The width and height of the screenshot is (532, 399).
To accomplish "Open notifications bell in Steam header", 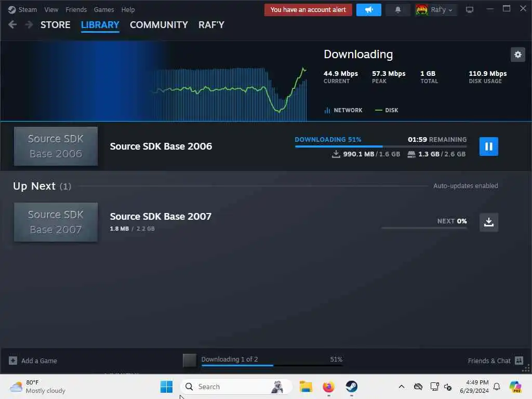I will pos(397,9).
